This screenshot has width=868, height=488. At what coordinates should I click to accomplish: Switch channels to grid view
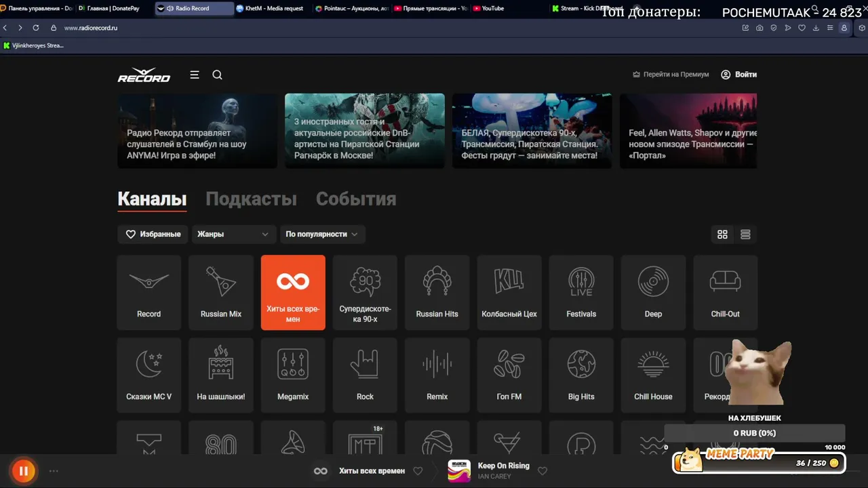coord(722,235)
